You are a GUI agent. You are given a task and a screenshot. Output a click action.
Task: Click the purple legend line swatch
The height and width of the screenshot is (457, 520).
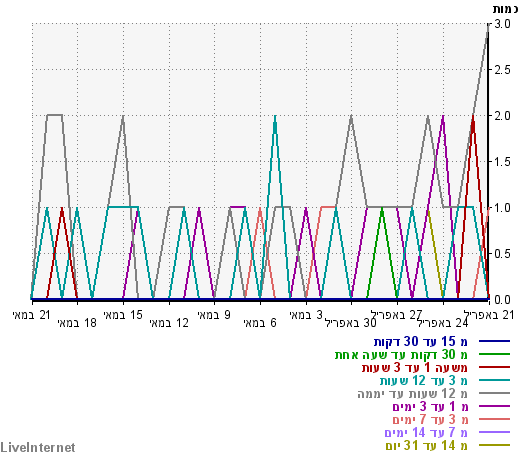(494, 406)
